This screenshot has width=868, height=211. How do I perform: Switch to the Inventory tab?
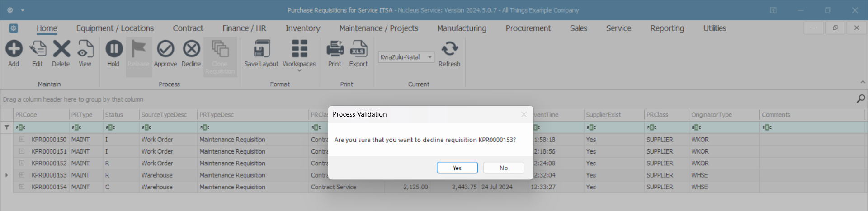[x=302, y=28]
